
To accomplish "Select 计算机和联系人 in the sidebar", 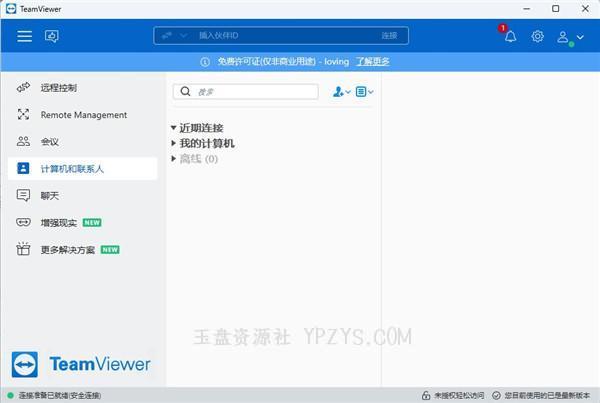I will [83, 168].
